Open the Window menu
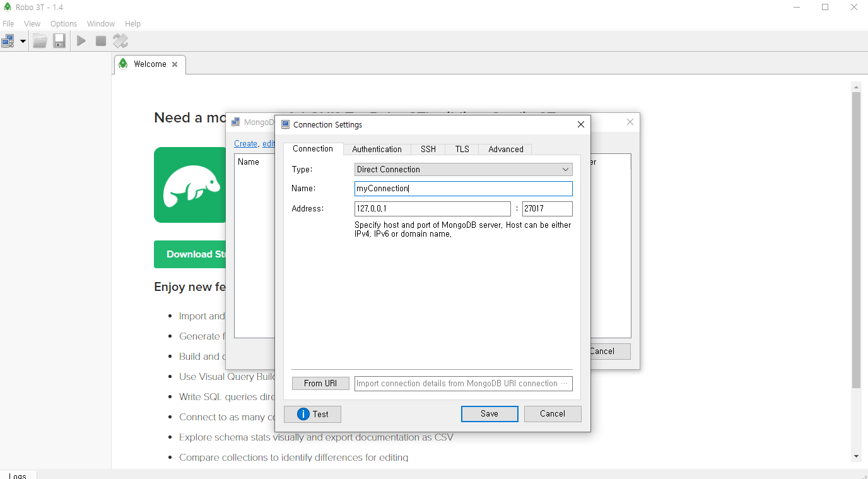 point(101,23)
